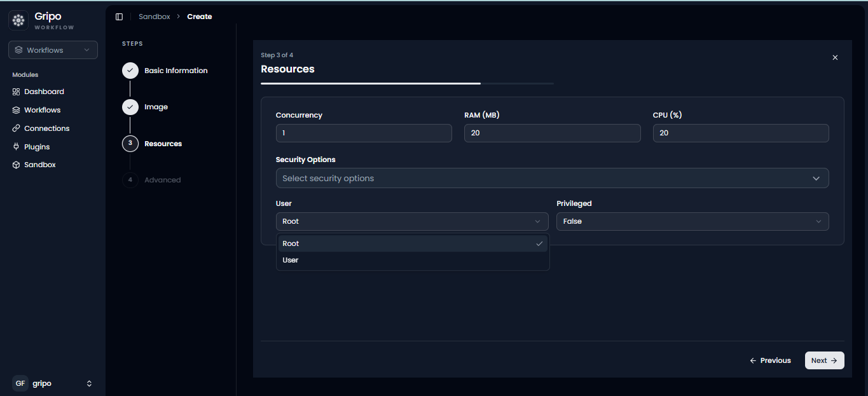Open the Privileged dropdown set to False
This screenshot has height=396, width=868.
(692, 221)
